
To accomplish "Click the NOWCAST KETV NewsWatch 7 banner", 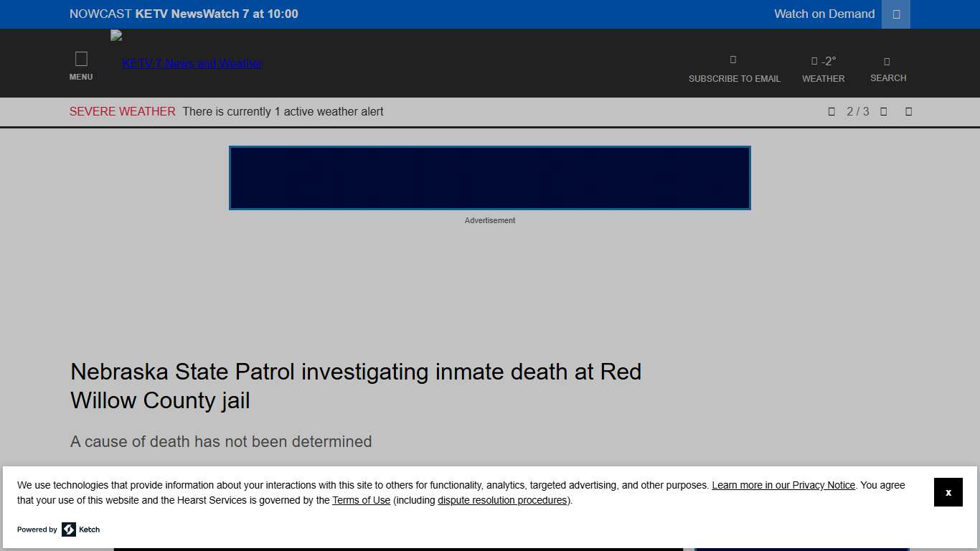I will (x=184, y=14).
